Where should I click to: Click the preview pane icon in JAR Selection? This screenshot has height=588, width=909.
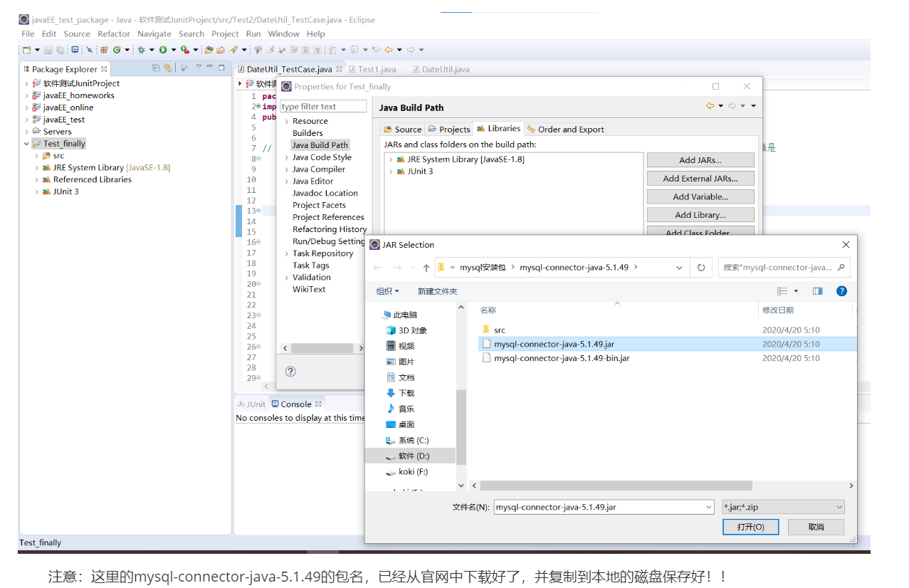(818, 290)
